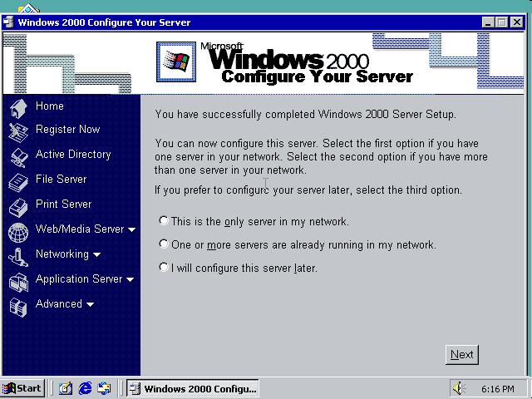Click the volume speaker tray icon
This screenshot has width=532, height=399.
click(458, 388)
